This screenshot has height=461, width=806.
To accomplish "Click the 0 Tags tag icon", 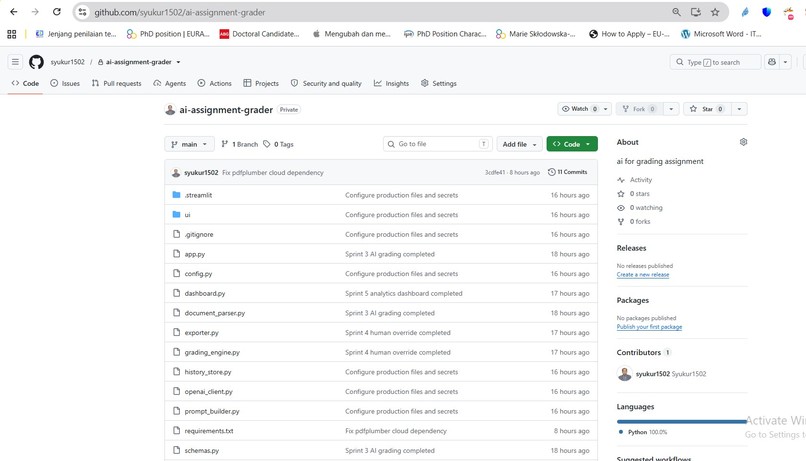I will tap(267, 144).
